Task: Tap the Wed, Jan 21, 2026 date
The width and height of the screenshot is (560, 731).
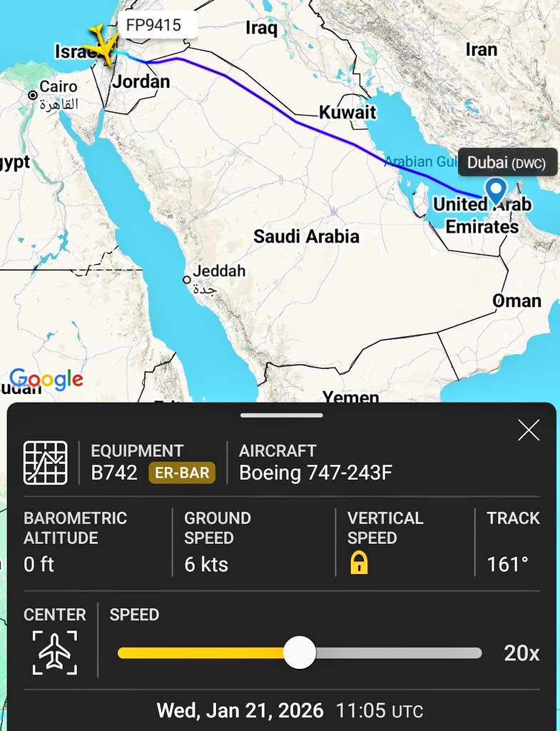Action: 240,711
